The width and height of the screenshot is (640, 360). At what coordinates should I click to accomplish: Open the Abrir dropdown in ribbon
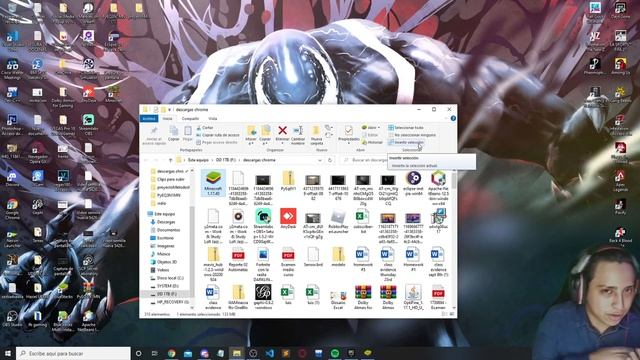[371, 128]
